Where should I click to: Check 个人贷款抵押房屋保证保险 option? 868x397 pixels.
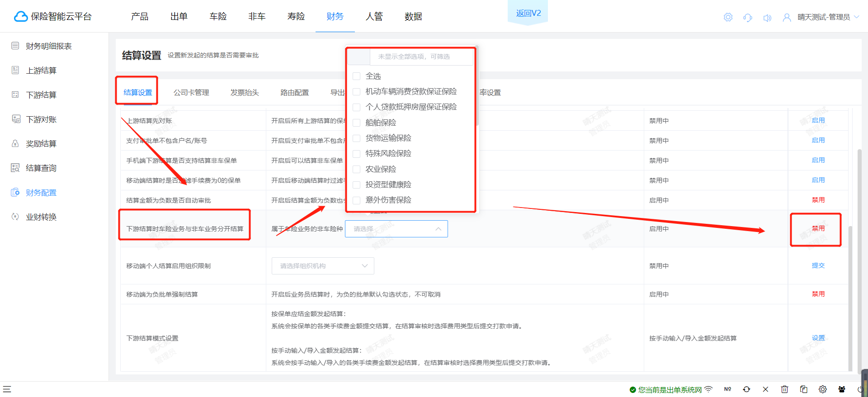pyautogui.click(x=356, y=107)
